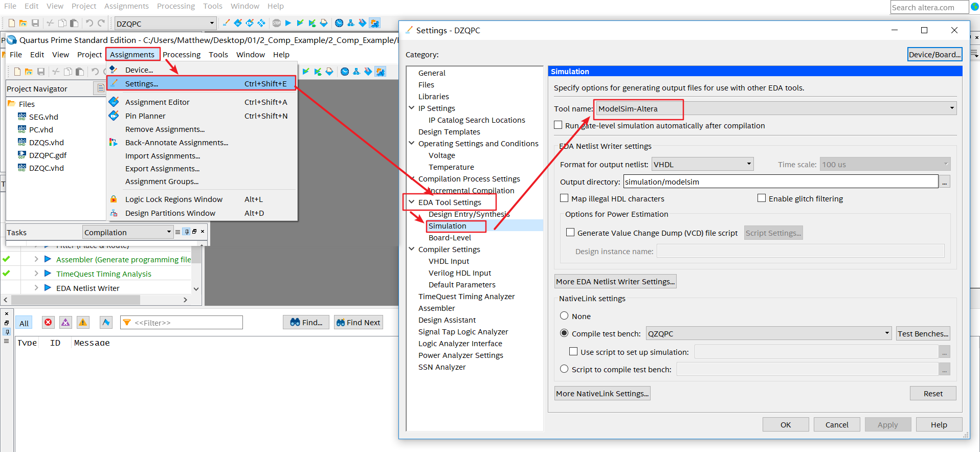Select the None NativeLink radio button

tap(564, 315)
